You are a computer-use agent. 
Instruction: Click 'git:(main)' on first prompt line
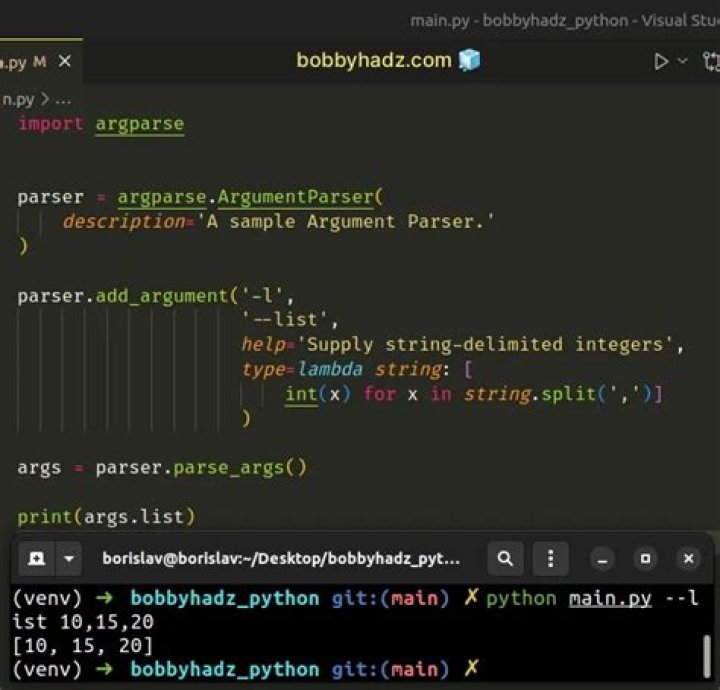coord(390,599)
